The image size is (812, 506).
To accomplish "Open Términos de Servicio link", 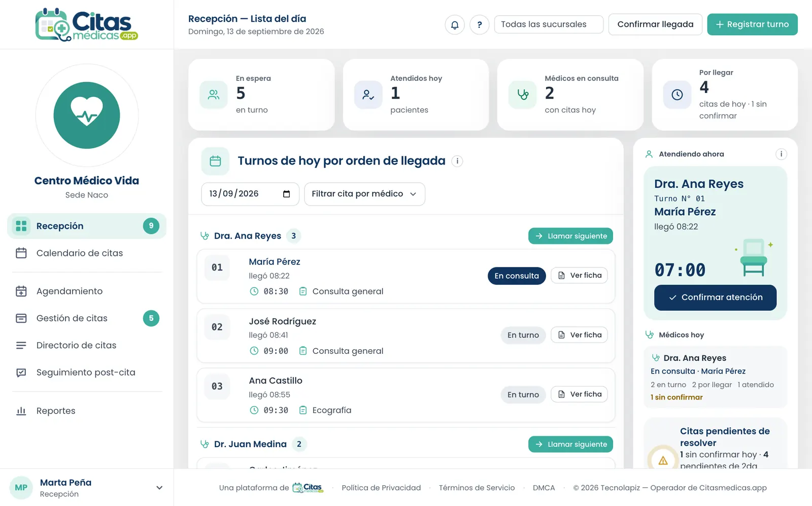I will coord(477,488).
